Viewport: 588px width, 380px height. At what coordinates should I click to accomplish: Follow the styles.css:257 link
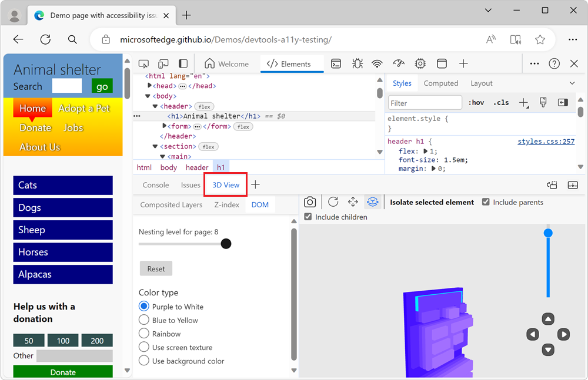coord(546,141)
